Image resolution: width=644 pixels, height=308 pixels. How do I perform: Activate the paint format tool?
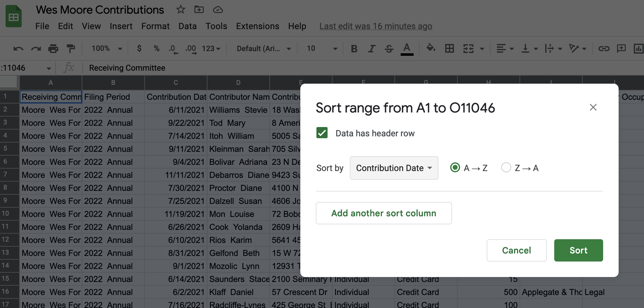[x=71, y=49]
